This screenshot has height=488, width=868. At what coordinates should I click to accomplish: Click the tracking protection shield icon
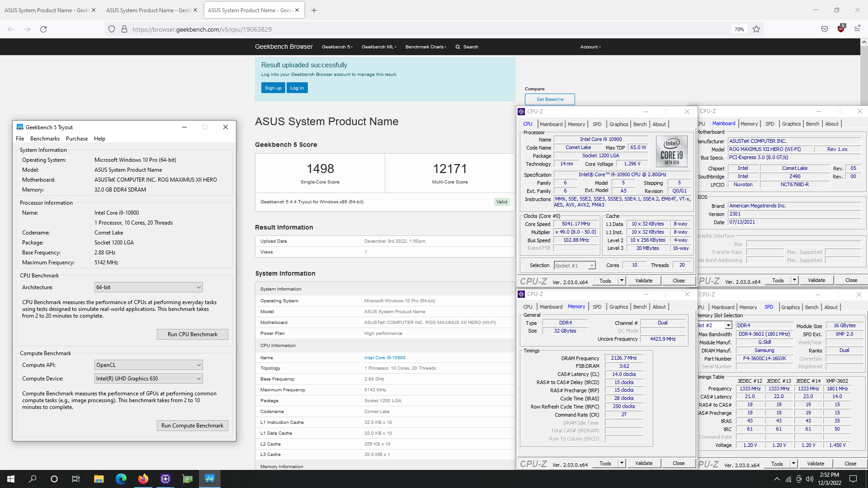point(112,29)
